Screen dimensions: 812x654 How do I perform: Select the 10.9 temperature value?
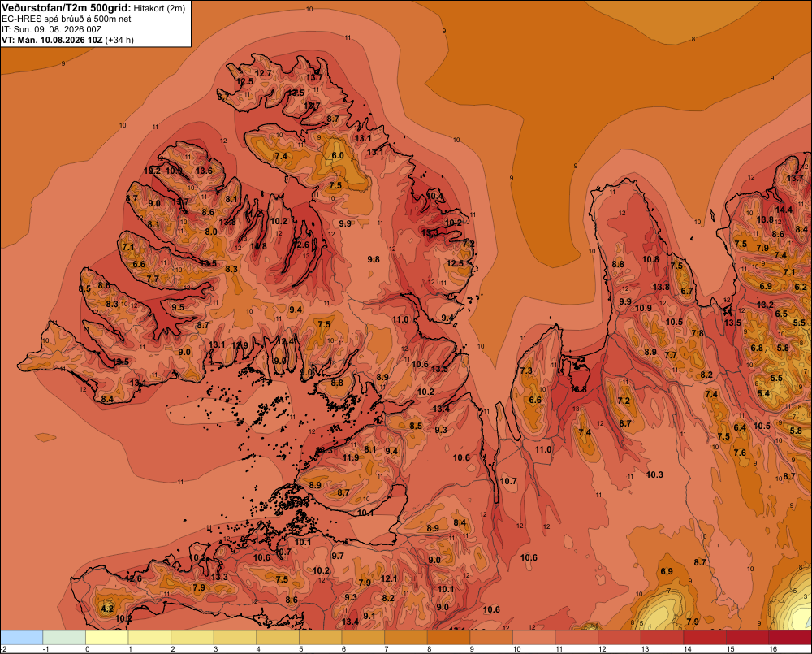(643, 308)
